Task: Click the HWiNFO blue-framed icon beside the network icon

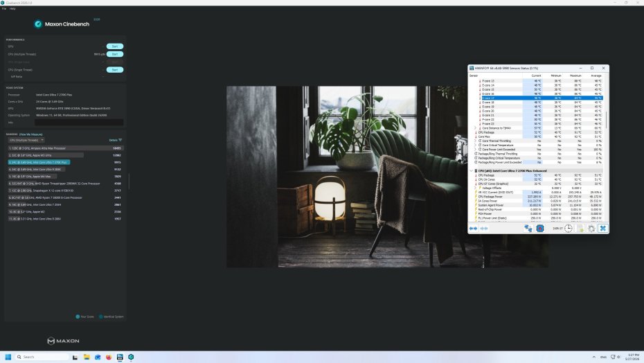Action: pos(540,229)
